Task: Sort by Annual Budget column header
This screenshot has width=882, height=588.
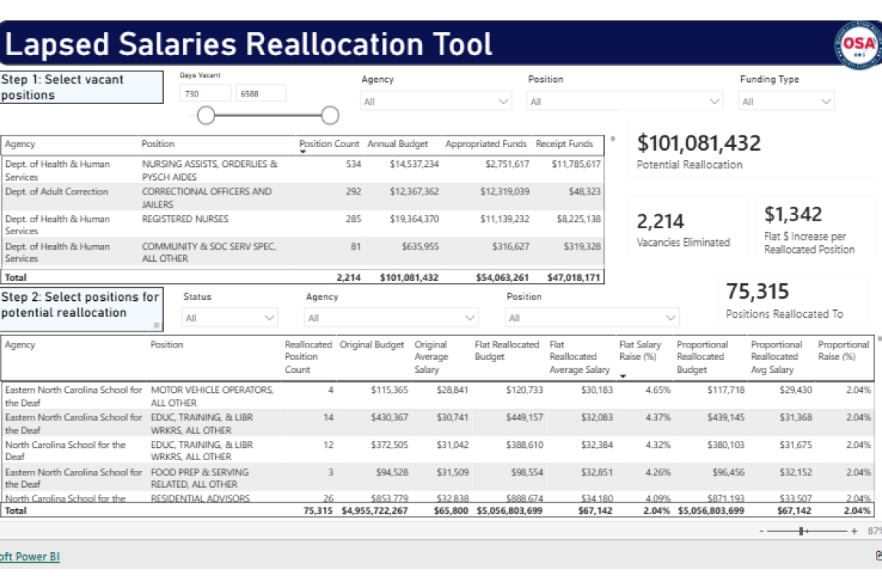Action: (397, 144)
